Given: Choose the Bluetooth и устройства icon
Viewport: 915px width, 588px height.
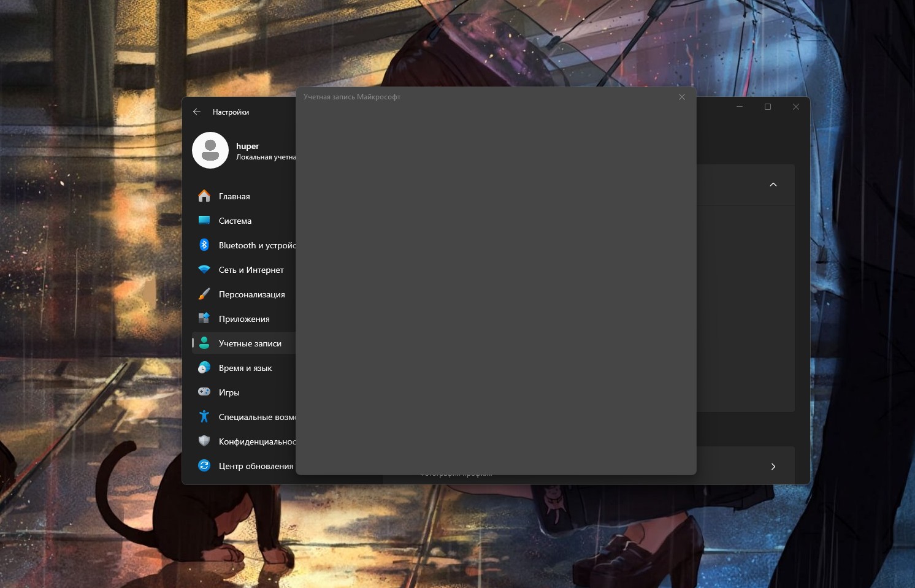Looking at the screenshot, I should click(x=204, y=245).
